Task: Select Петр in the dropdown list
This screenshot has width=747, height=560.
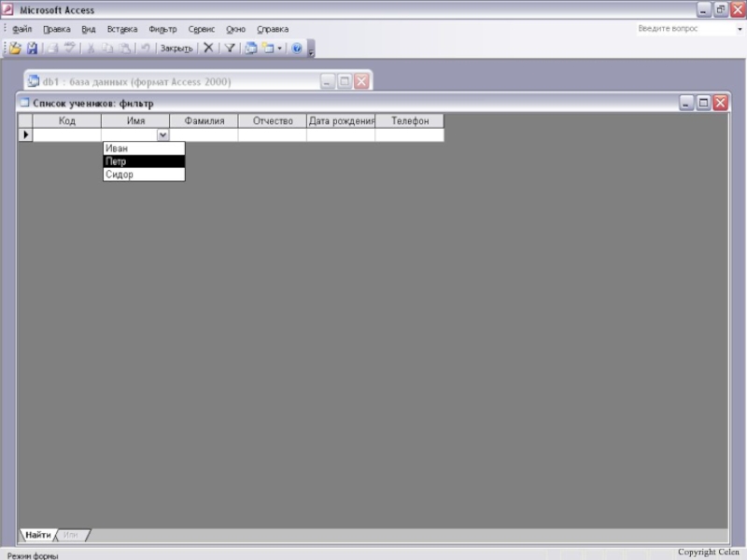Action: (x=144, y=161)
